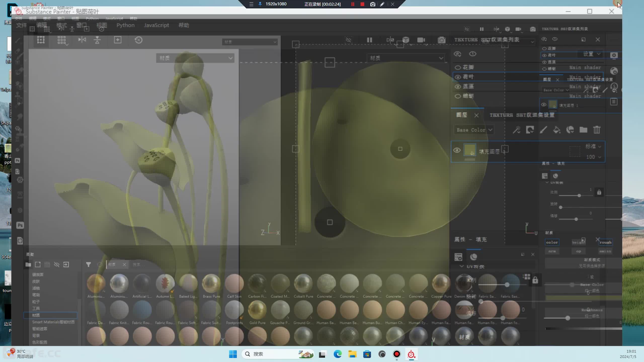
Task: Open Microsoft Edge from taskbar
Action: coord(337,354)
